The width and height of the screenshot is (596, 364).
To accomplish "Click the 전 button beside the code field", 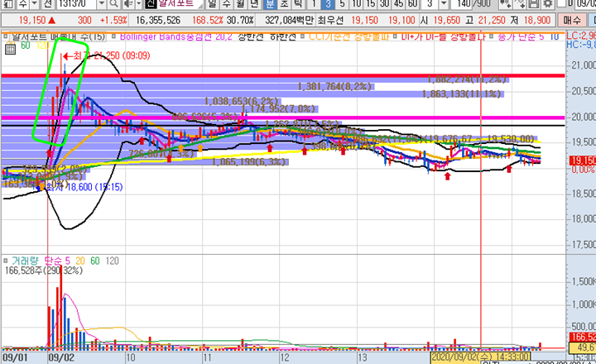I will point(48,4).
